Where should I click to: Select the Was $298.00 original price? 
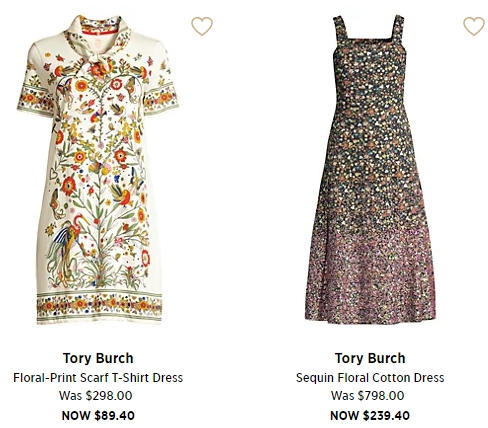tap(96, 396)
